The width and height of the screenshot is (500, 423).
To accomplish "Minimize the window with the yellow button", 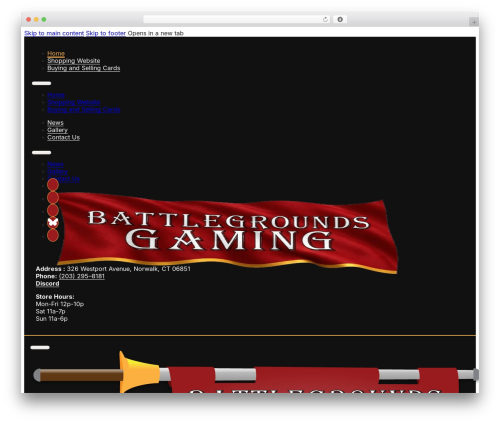I will (36, 19).
